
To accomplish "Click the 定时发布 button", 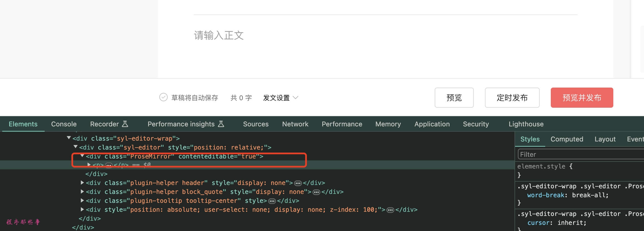I will pos(512,98).
